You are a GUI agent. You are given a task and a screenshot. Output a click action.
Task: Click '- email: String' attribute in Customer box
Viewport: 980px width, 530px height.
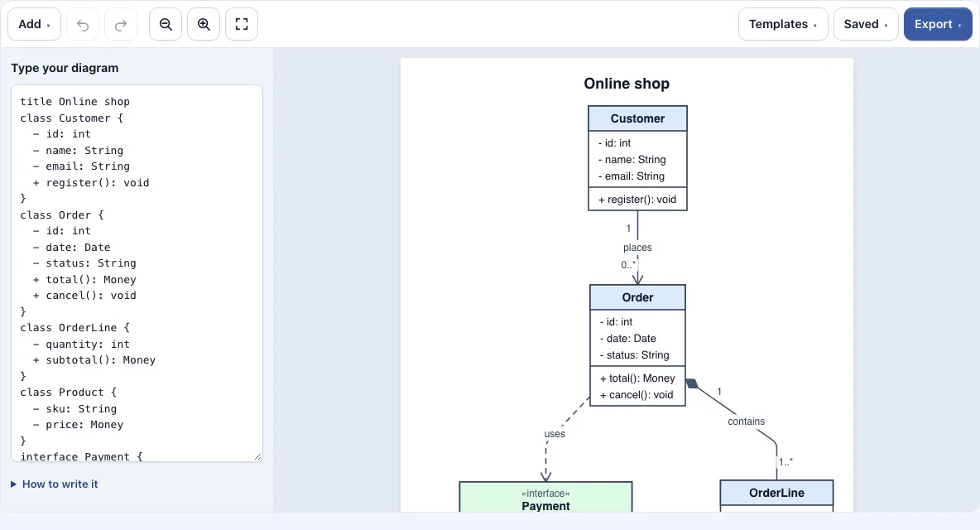pyautogui.click(x=632, y=176)
